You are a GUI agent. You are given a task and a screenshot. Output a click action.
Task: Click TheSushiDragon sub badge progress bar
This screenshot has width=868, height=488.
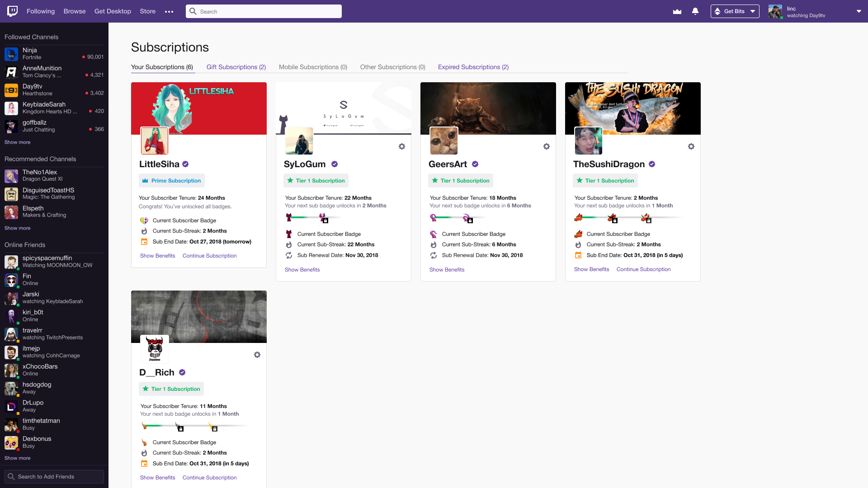tap(628, 218)
